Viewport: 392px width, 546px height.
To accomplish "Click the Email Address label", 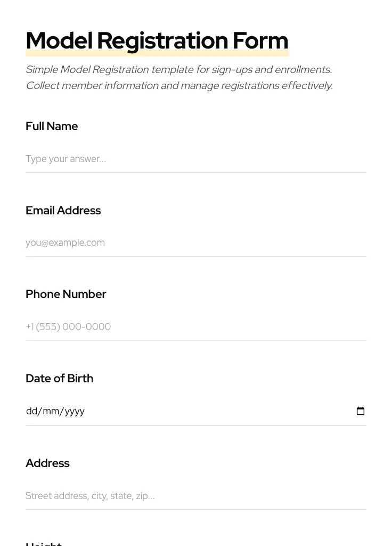I will tap(63, 211).
